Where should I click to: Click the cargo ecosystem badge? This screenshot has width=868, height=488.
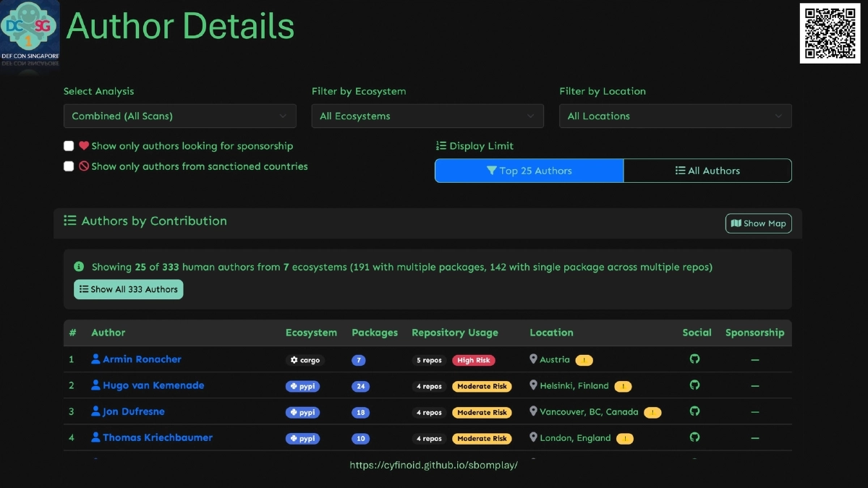point(305,360)
